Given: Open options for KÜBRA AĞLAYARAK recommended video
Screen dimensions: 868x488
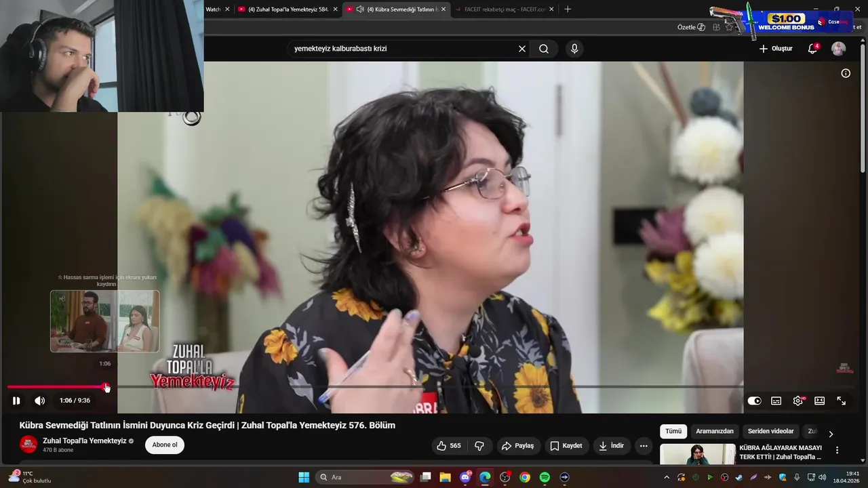Looking at the screenshot, I should coord(837,450).
